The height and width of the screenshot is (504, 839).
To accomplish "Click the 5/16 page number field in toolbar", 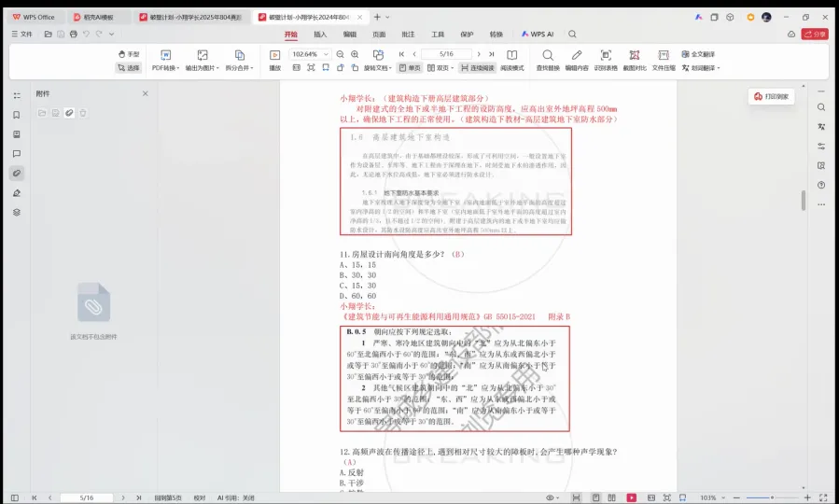I will click(446, 54).
